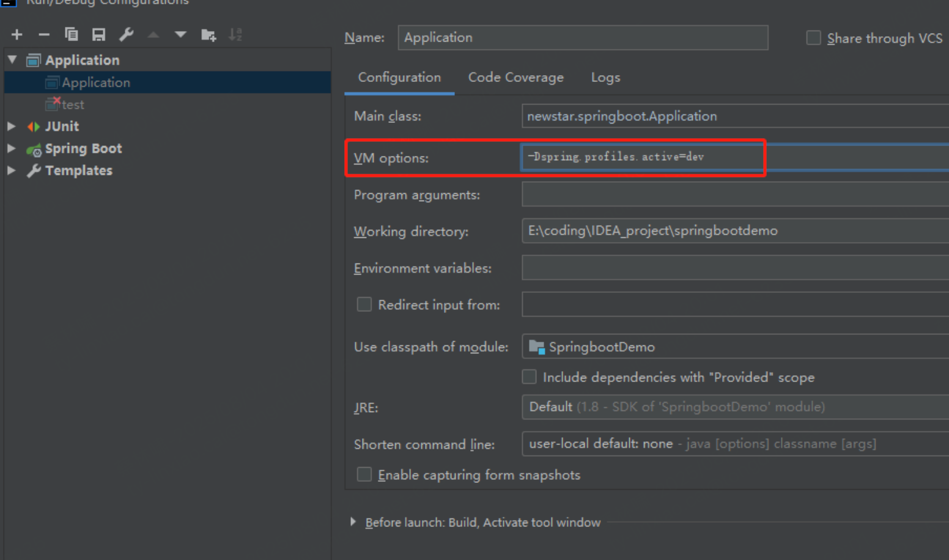
Task: Expand the Templates tree node
Action: pyautogui.click(x=11, y=170)
